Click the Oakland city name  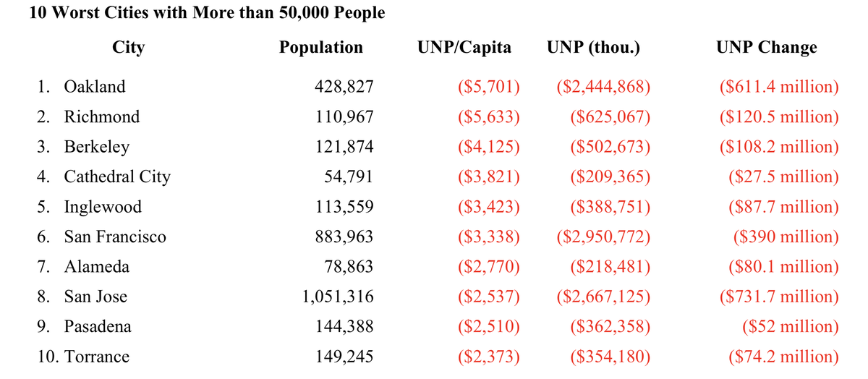(x=94, y=87)
